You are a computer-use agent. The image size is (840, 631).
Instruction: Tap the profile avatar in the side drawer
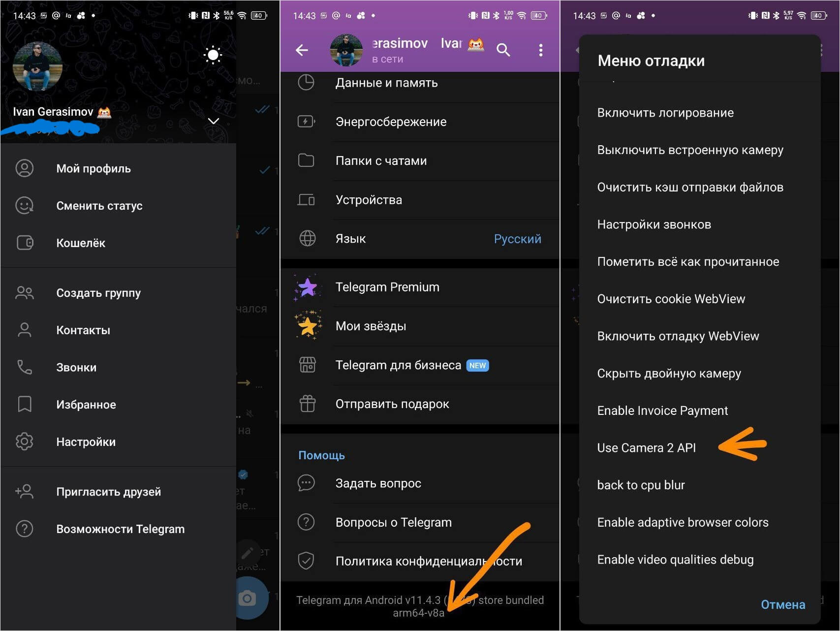[37, 66]
